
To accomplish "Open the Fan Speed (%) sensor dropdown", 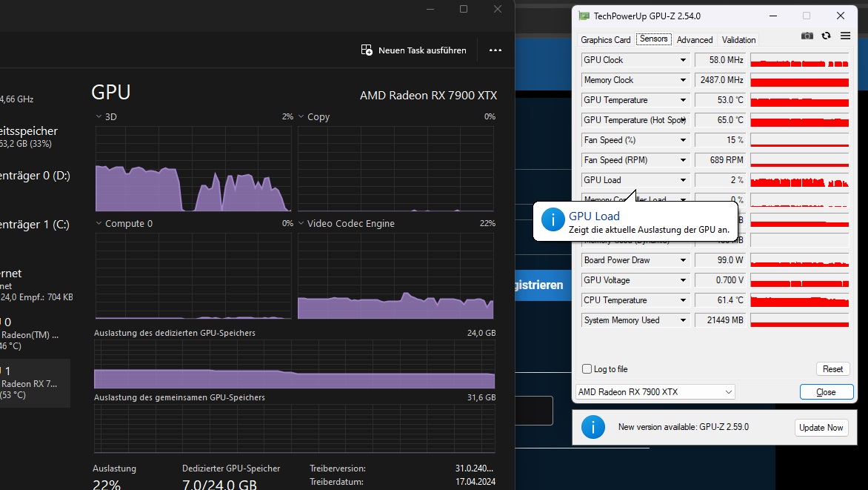I will coord(683,139).
